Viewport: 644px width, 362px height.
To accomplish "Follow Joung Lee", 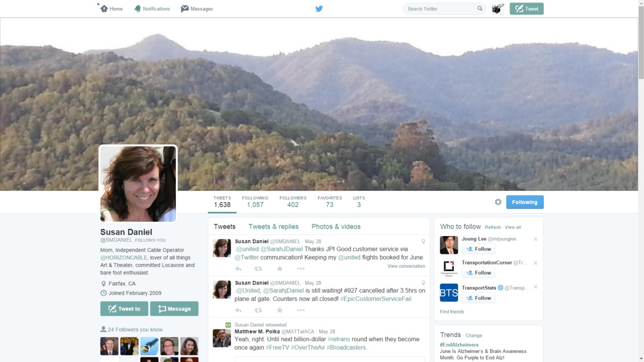I will [479, 249].
